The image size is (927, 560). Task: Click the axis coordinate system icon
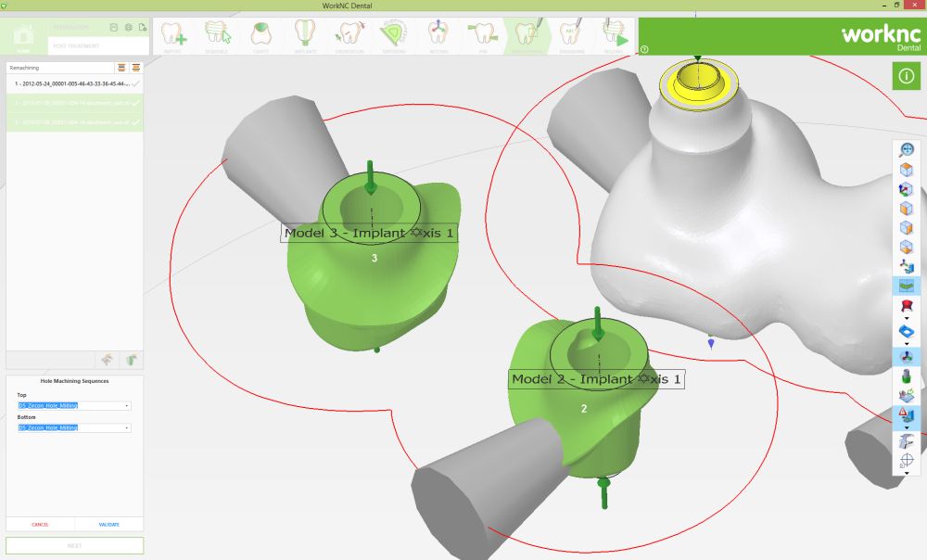(907, 266)
